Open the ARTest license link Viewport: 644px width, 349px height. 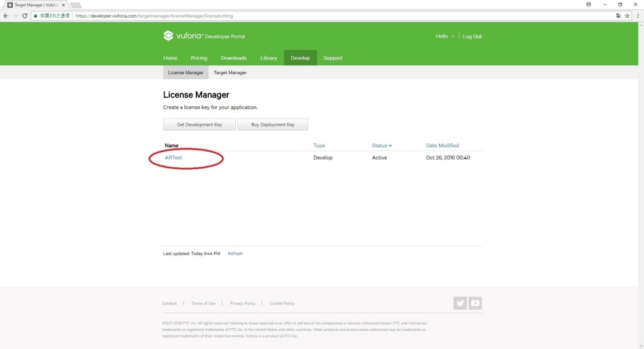(174, 158)
